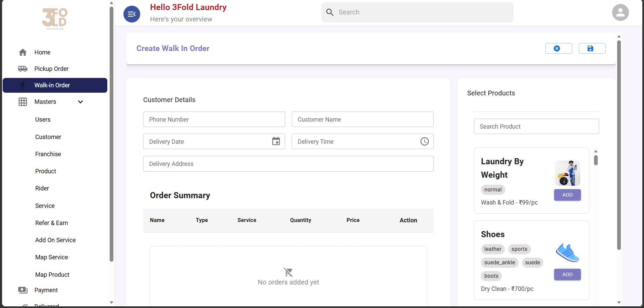Viewport: 644px width, 308px height.
Task: Open the Delivery Date calendar icon
Action: tap(276, 141)
